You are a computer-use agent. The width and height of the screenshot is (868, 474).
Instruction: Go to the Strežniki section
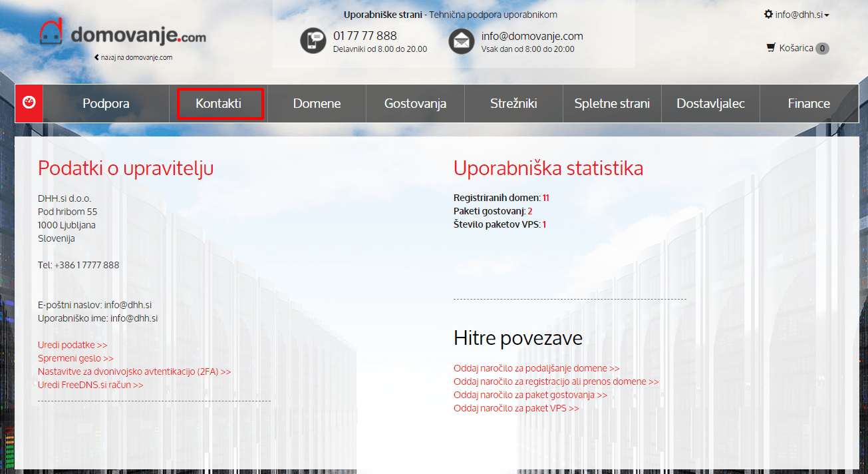[513, 103]
